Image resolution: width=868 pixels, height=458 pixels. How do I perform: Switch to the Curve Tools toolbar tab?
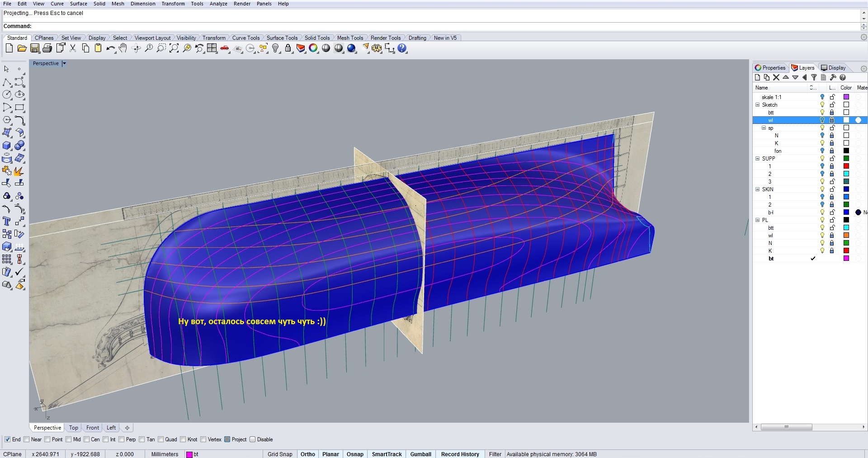pos(245,38)
